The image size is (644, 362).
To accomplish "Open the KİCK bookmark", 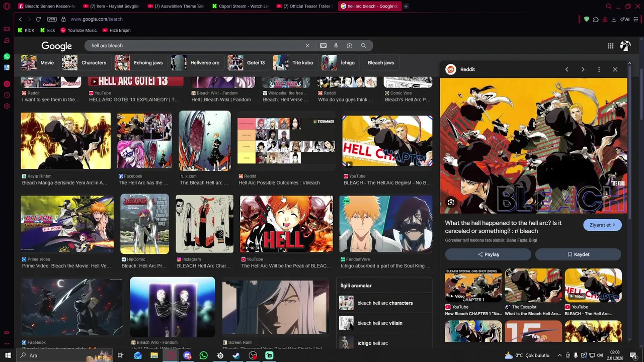I will click(26, 30).
